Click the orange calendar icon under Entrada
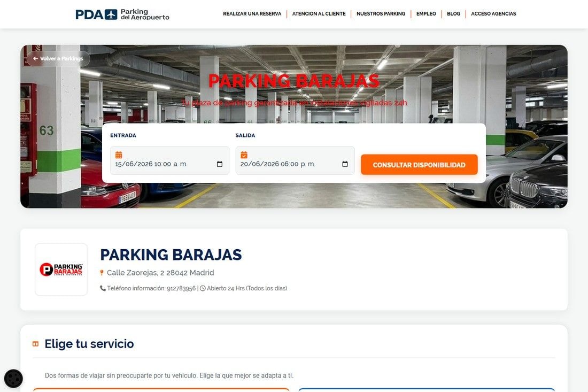Viewport: 588px width, 392px height. click(119, 155)
